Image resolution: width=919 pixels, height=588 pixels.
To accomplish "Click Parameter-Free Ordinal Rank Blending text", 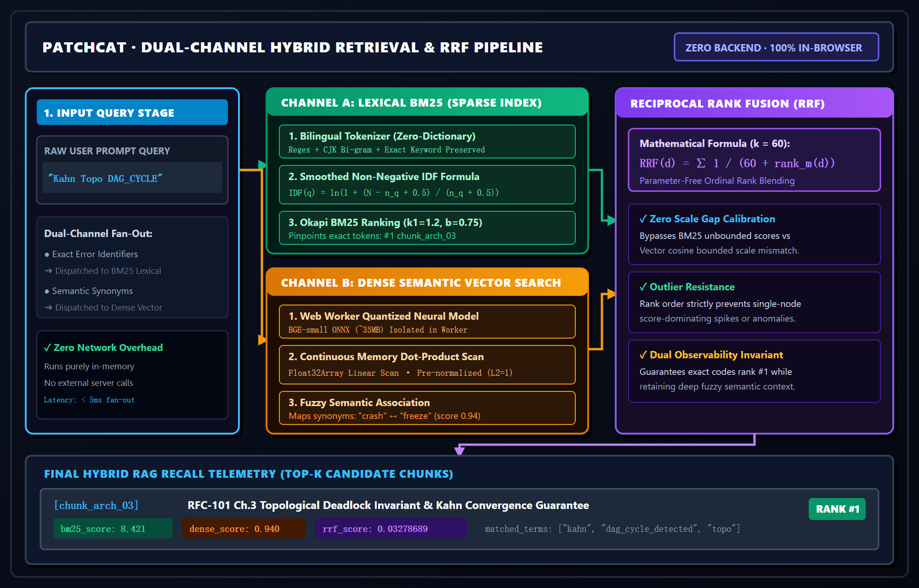I will (x=717, y=181).
